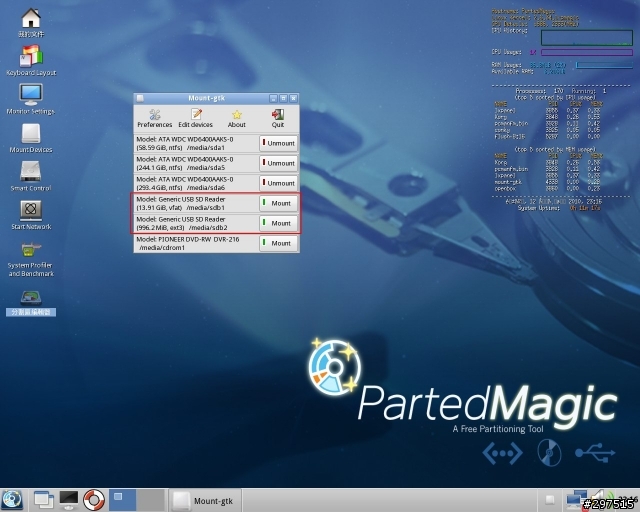
Task: Minimize the Mount-gtk window
Action: (273, 98)
